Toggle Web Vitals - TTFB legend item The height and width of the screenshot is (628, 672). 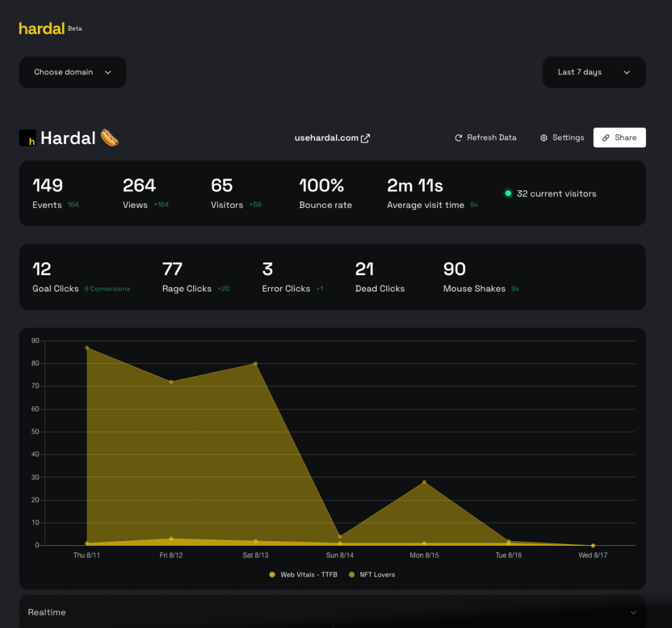point(303,575)
